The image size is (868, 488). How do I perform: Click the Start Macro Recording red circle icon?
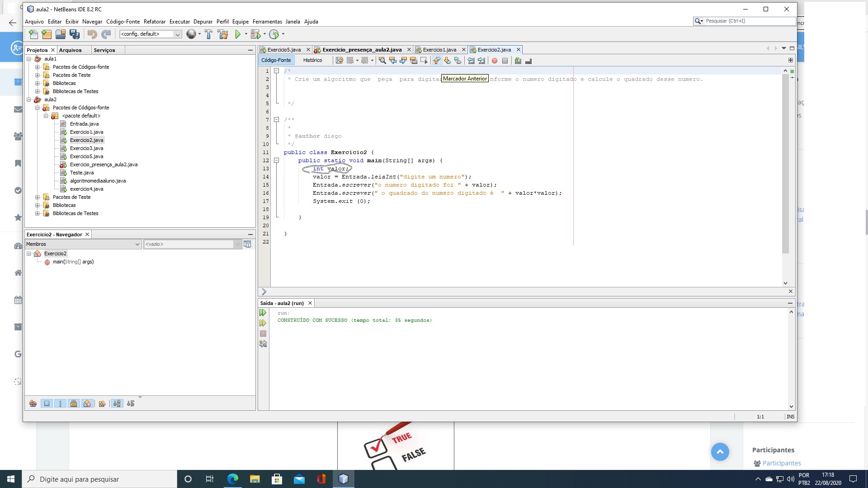coord(495,61)
